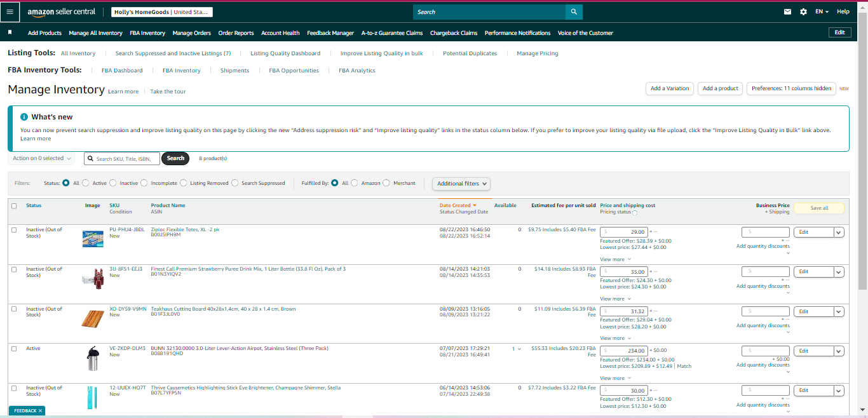Screen dimensions: 868x418
Task: Click Take the tour link
Action: [168, 91]
